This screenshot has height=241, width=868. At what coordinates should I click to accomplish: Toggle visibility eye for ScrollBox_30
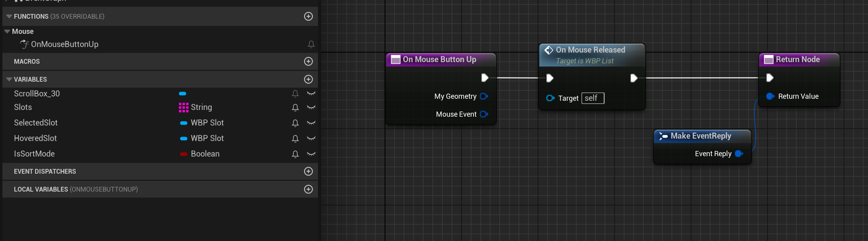pyautogui.click(x=311, y=94)
